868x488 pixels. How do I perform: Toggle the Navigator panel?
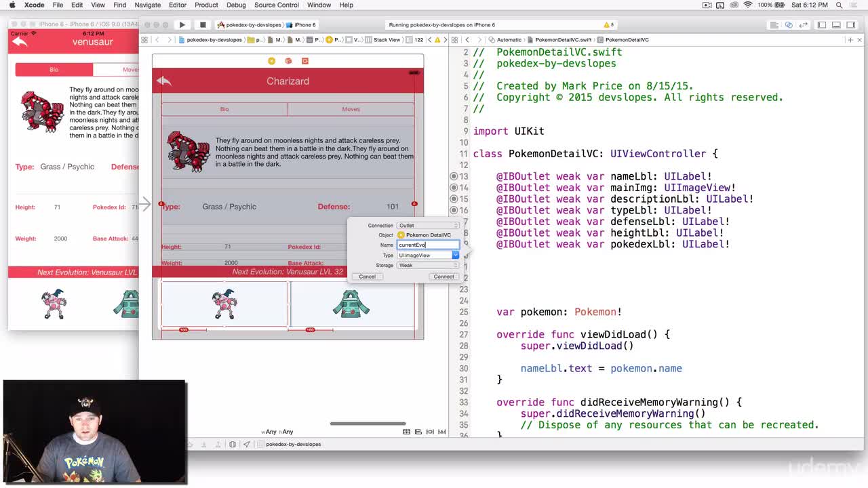822,25
